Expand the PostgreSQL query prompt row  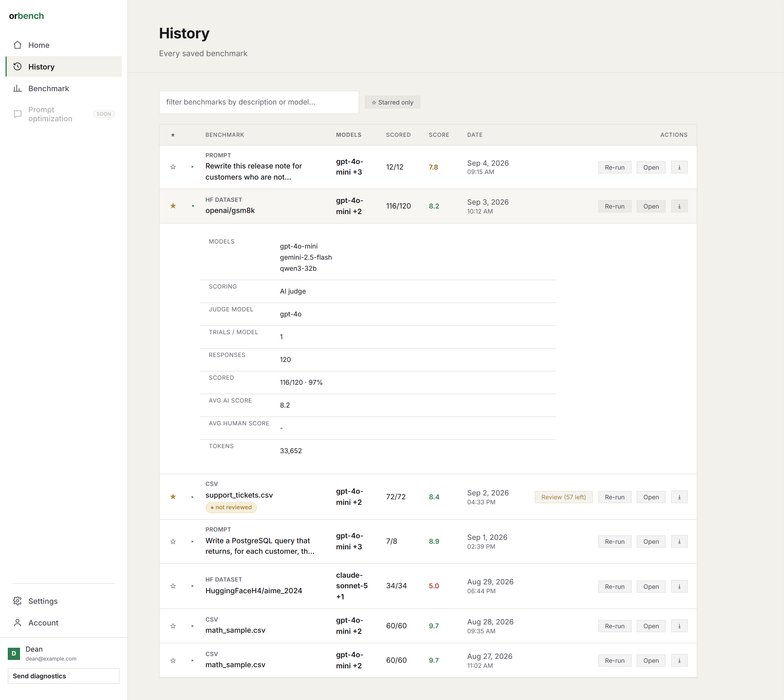click(193, 542)
